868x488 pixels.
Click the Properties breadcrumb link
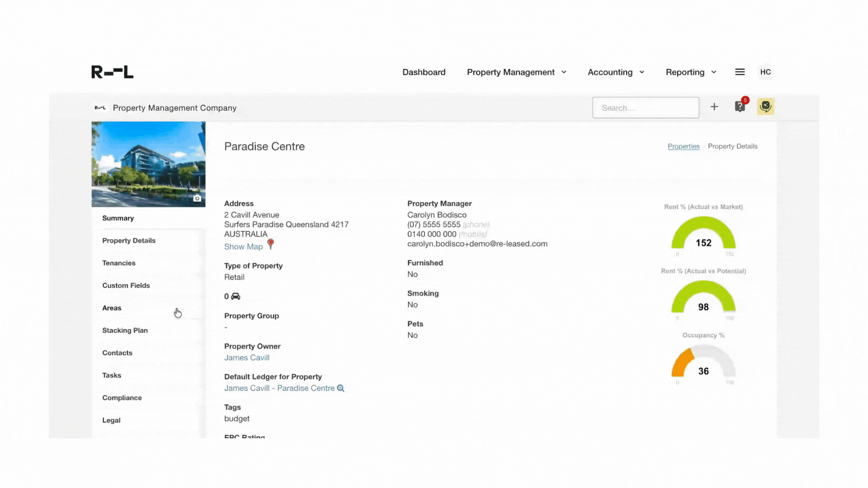pos(683,146)
